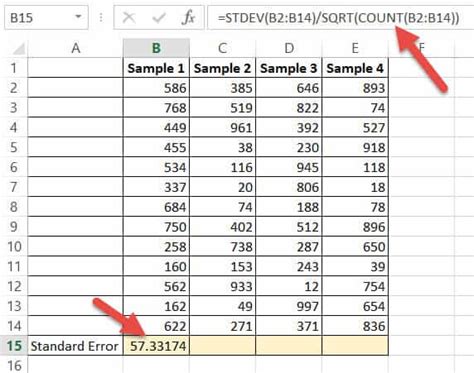Select the cell containing 768
Screen dimensions: 474x373
pos(156,107)
